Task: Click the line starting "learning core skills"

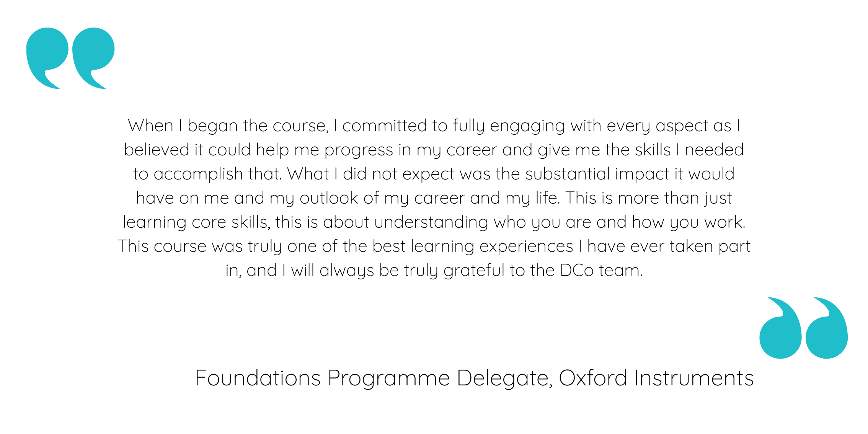Action: [434, 222]
